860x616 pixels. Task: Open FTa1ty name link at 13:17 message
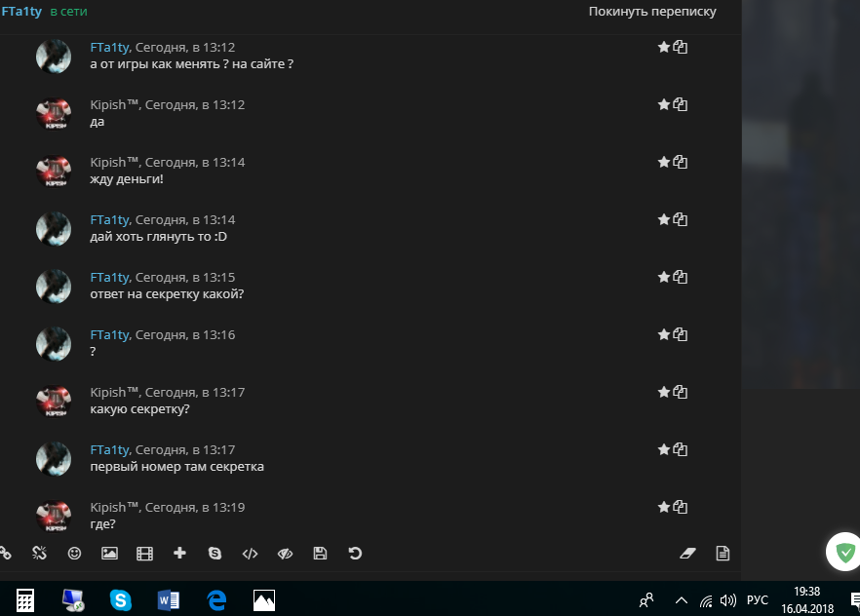click(109, 450)
